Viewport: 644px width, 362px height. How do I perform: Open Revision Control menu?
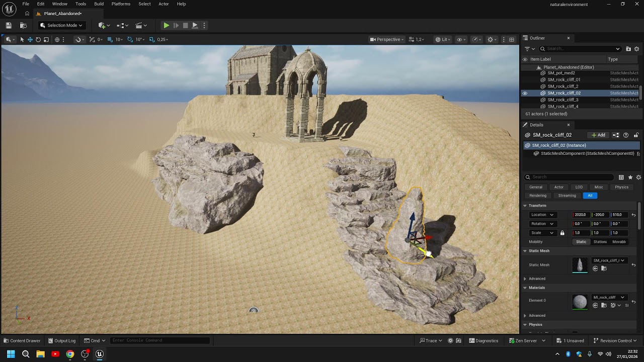click(x=615, y=341)
